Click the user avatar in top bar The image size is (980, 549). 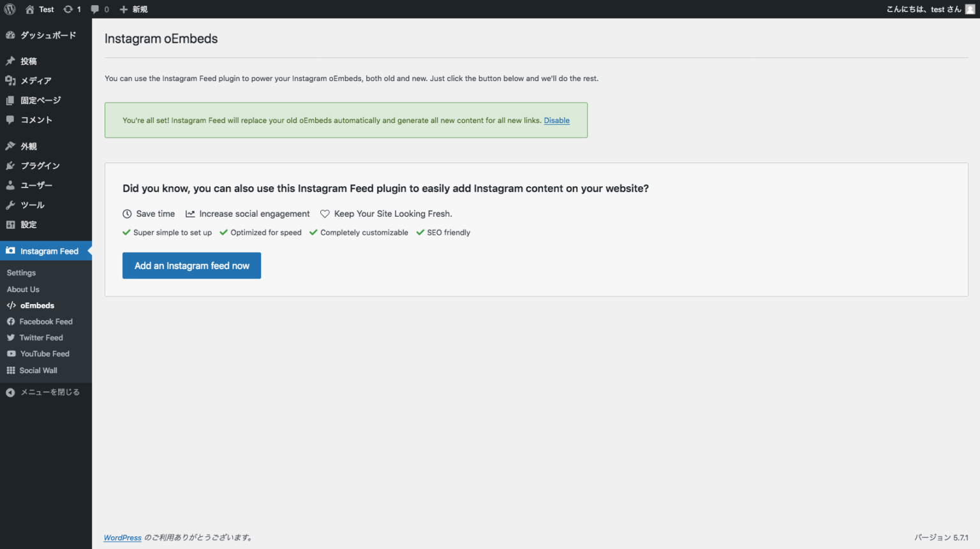pyautogui.click(x=970, y=9)
